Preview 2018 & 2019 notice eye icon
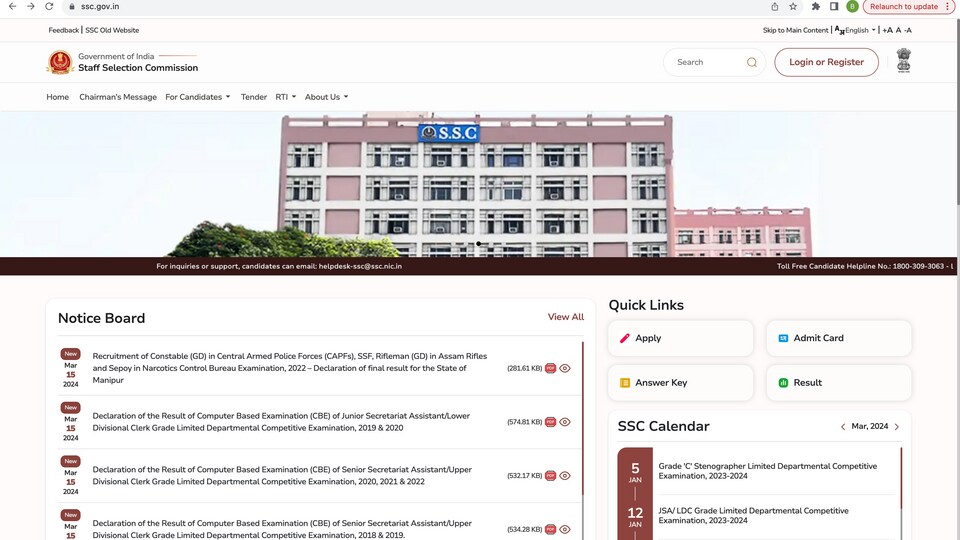Screen dimensions: 960x540 tap(564, 530)
